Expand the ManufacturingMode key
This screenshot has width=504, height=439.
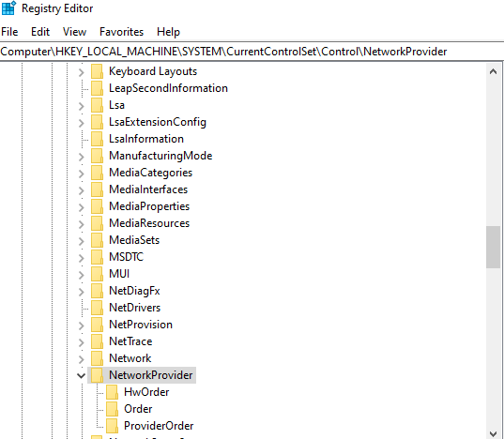[81, 157]
